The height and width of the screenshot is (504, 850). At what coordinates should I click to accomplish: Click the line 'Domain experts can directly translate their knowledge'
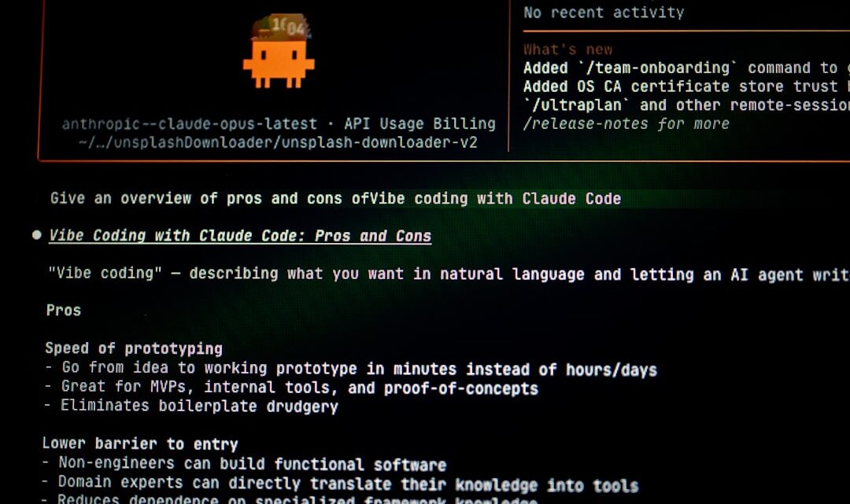pos(341,484)
